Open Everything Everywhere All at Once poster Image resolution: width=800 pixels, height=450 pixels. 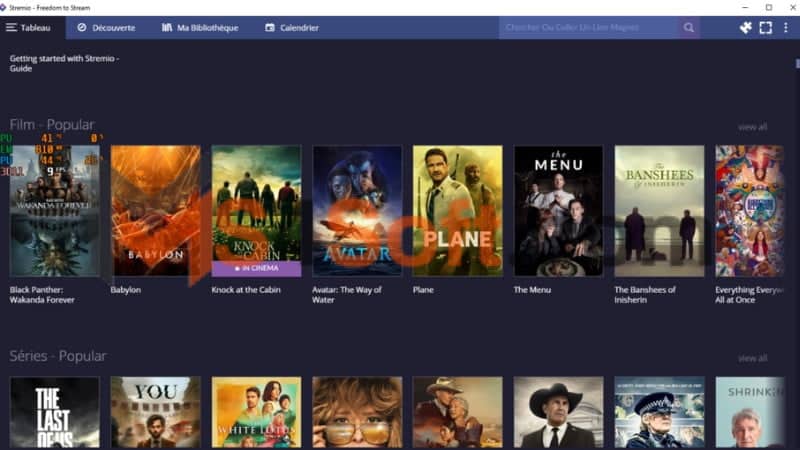click(749, 211)
